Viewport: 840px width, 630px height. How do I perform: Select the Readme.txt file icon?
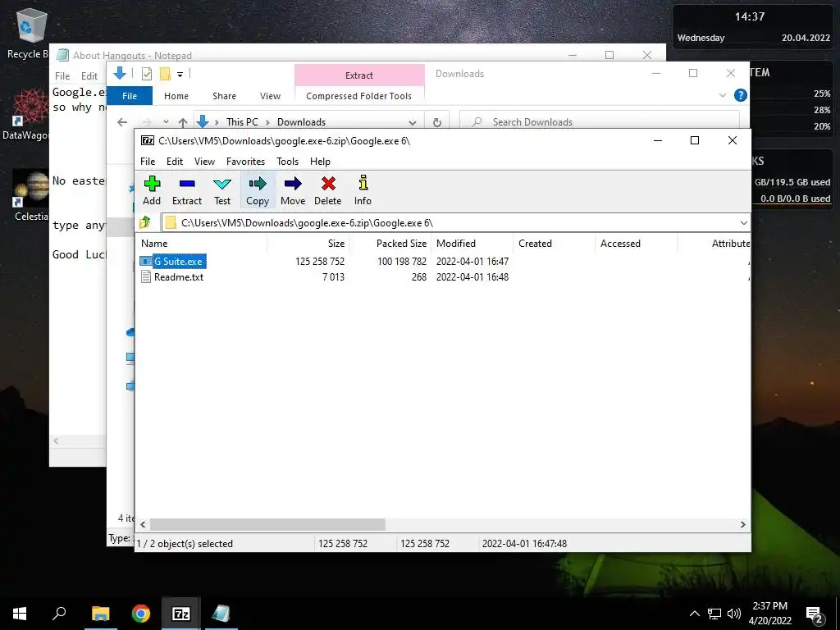[146, 277]
